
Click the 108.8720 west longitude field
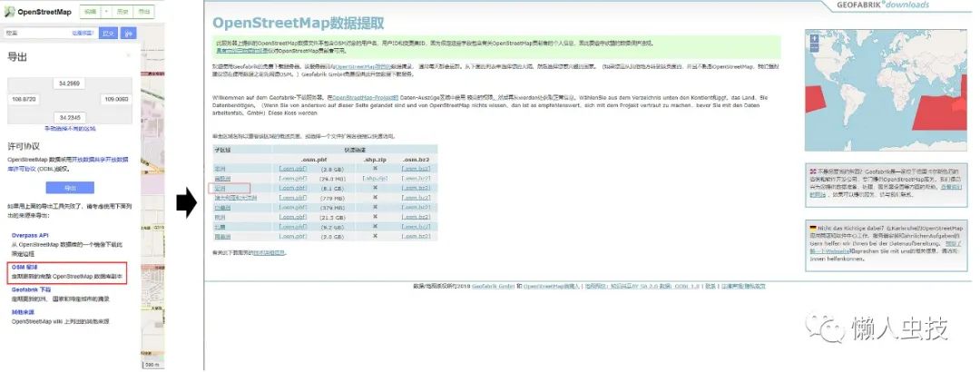point(23,100)
